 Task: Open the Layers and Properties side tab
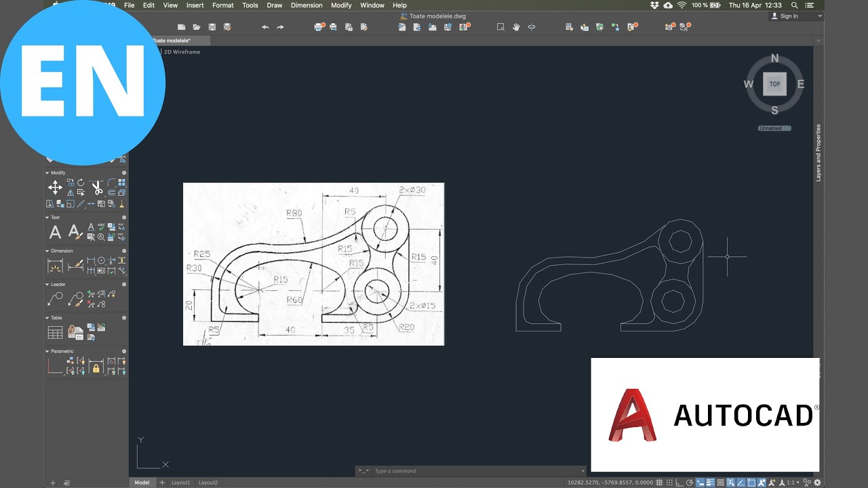818,152
